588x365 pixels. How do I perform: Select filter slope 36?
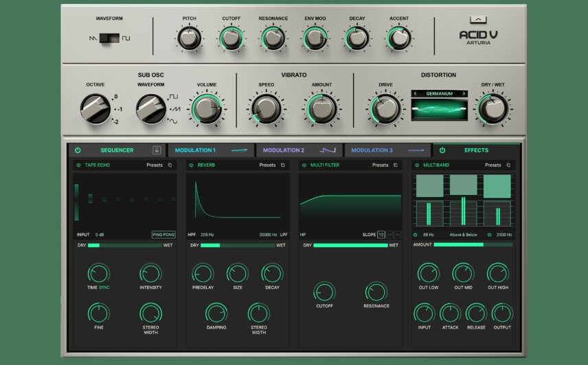[397, 235]
